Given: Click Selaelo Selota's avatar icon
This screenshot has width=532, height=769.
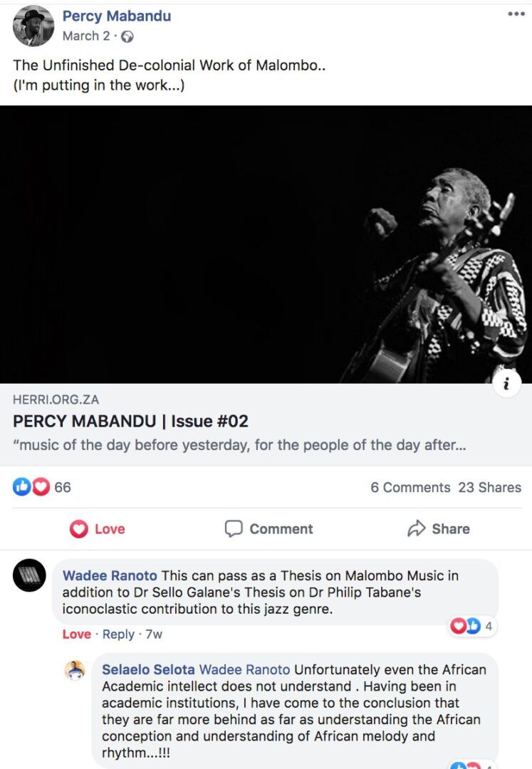Looking at the screenshot, I should tap(75, 670).
